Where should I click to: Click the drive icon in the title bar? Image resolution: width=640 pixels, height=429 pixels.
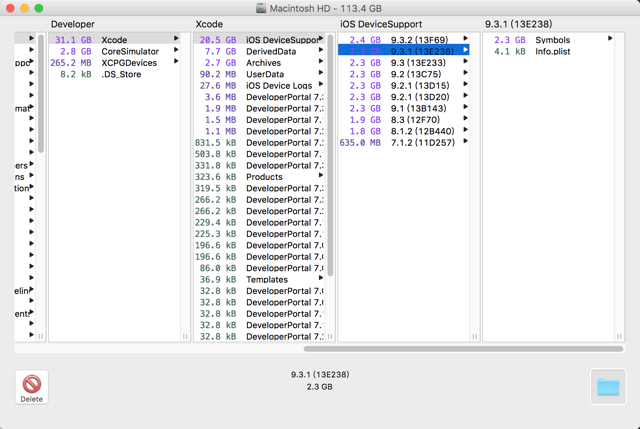(x=261, y=8)
